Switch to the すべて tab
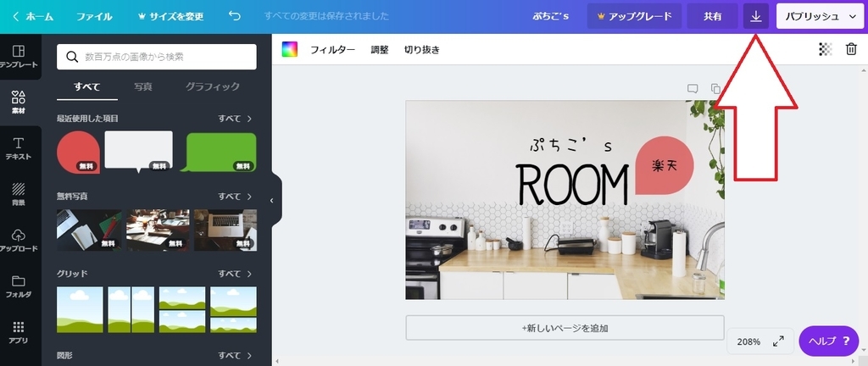 point(87,86)
